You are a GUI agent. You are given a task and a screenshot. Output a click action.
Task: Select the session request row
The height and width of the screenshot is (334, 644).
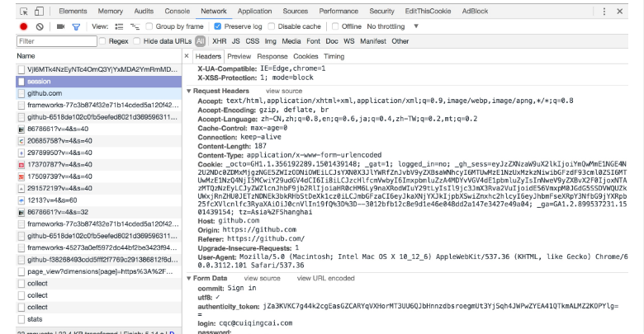98,82
